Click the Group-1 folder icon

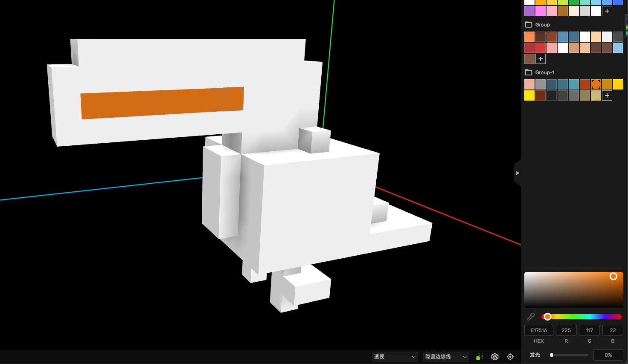[529, 72]
